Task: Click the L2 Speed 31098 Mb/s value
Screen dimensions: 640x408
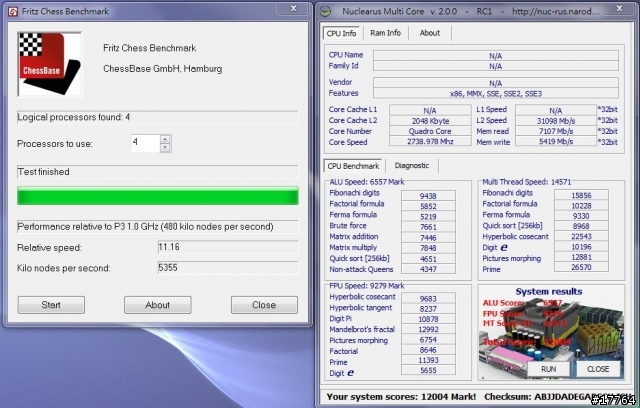Action: click(556, 121)
